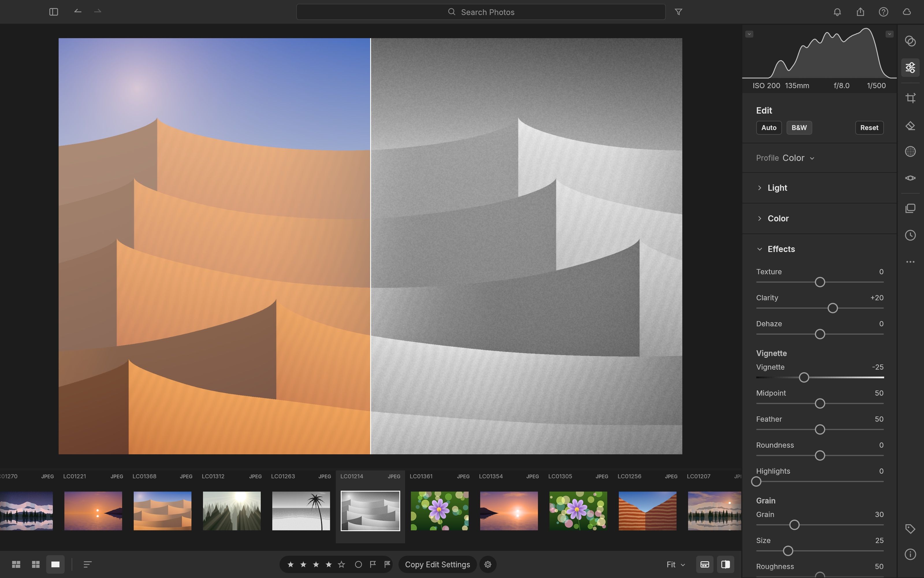Expand the Light section

click(777, 188)
